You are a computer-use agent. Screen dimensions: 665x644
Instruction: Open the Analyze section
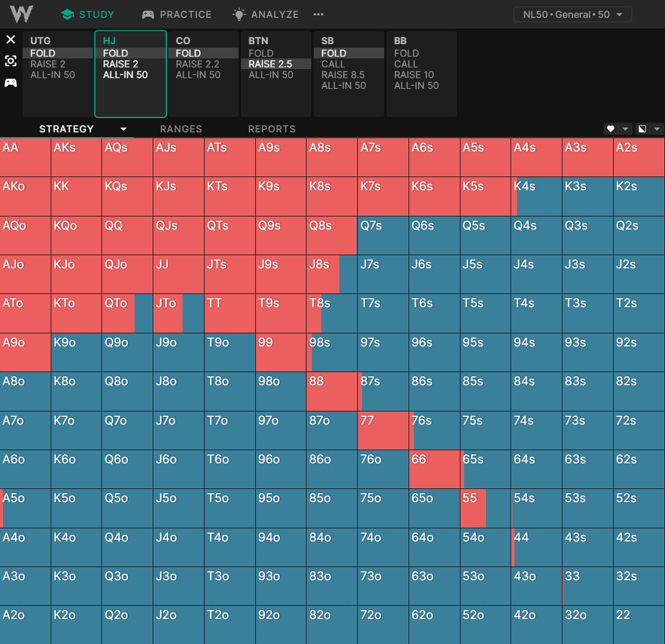pyautogui.click(x=265, y=14)
